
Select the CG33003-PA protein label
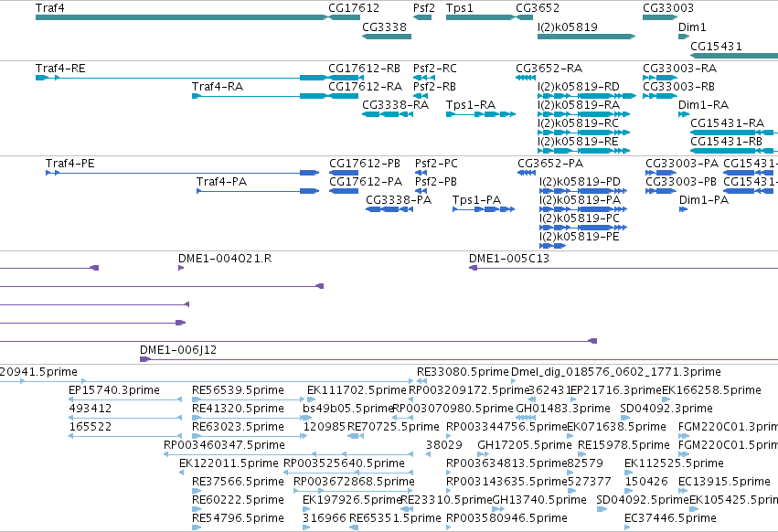(682, 164)
